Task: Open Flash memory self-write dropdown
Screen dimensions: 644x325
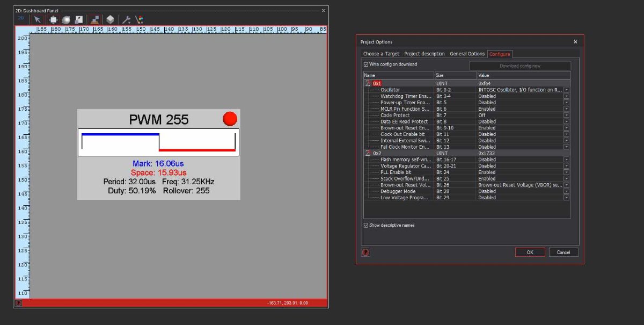Action: pos(566,160)
